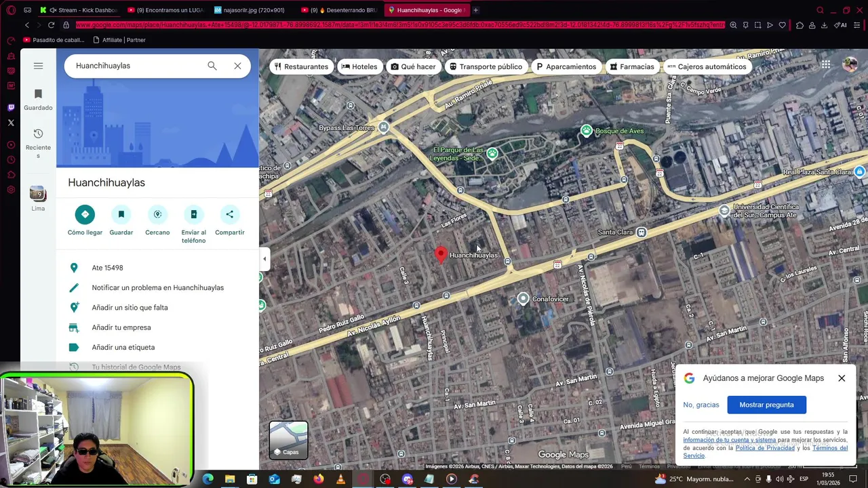Click Añadir tu empresa
The image size is (868, 488).
click(x=157, y=327)
